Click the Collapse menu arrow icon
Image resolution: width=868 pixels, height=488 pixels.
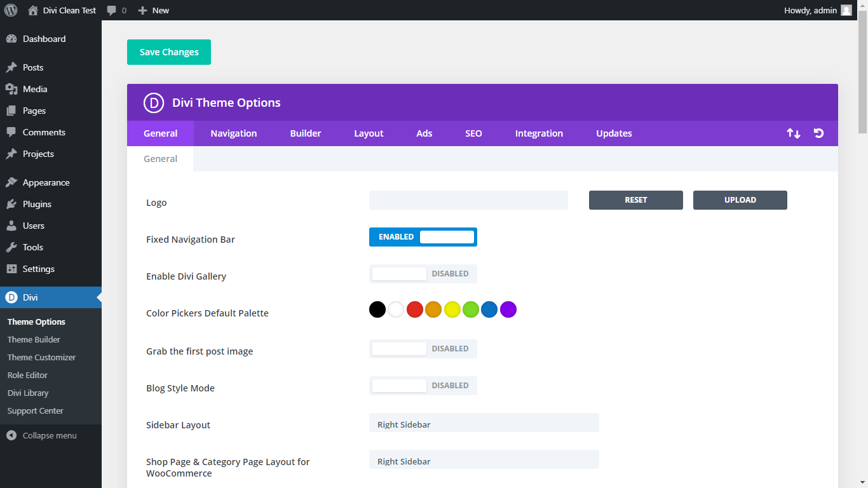coord(11,435)
